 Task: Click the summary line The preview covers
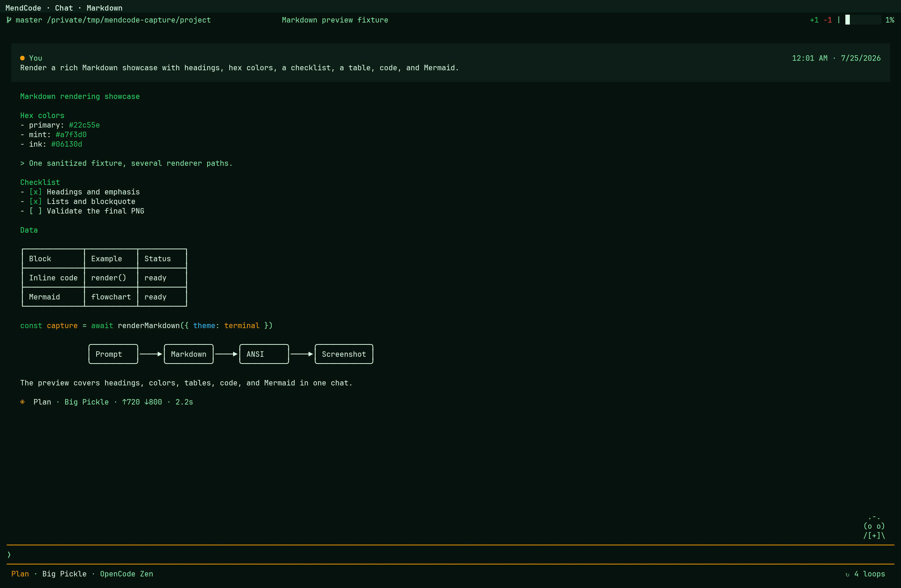tap(186, 383)
